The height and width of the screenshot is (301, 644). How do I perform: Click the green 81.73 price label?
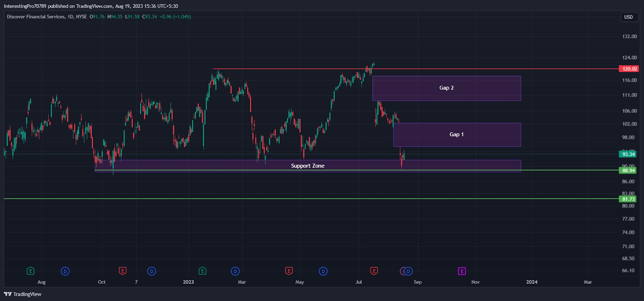tap(628, 199)
